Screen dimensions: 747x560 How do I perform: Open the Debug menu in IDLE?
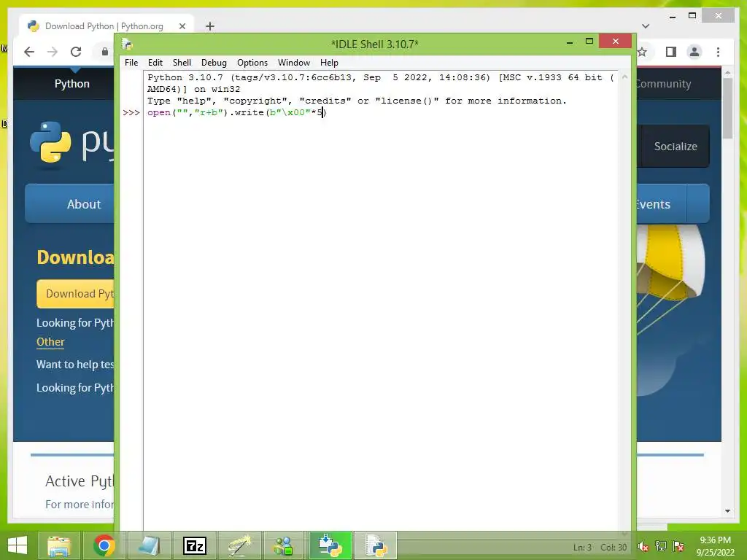[x=214, y=63]
